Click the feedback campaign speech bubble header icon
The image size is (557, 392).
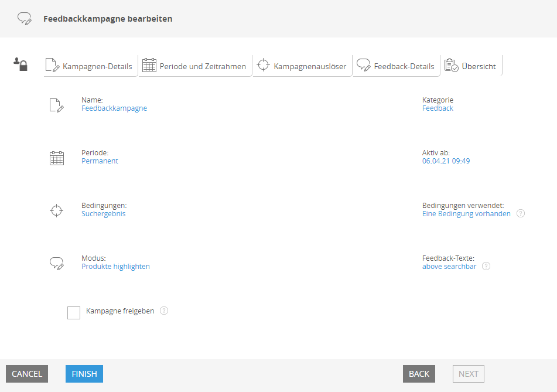click(25, 19)
